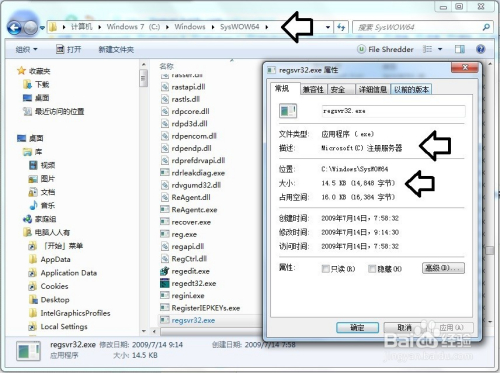The image size is (500, 373).
Task: Click the folder icon in address bar
Action: 53,27
